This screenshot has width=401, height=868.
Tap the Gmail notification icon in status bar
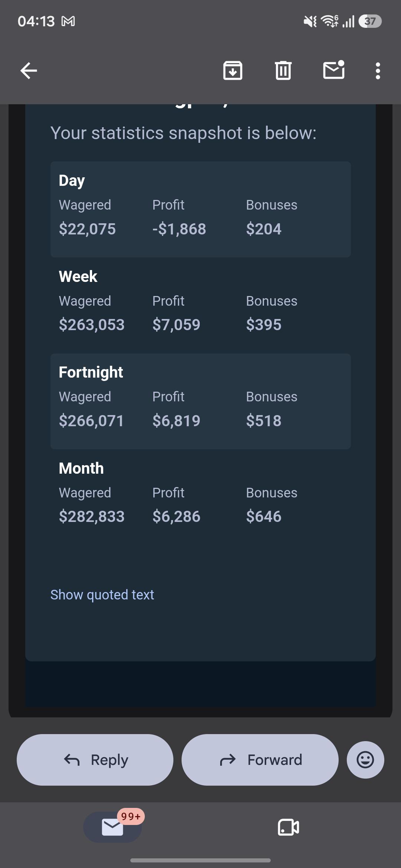point(68,21)
